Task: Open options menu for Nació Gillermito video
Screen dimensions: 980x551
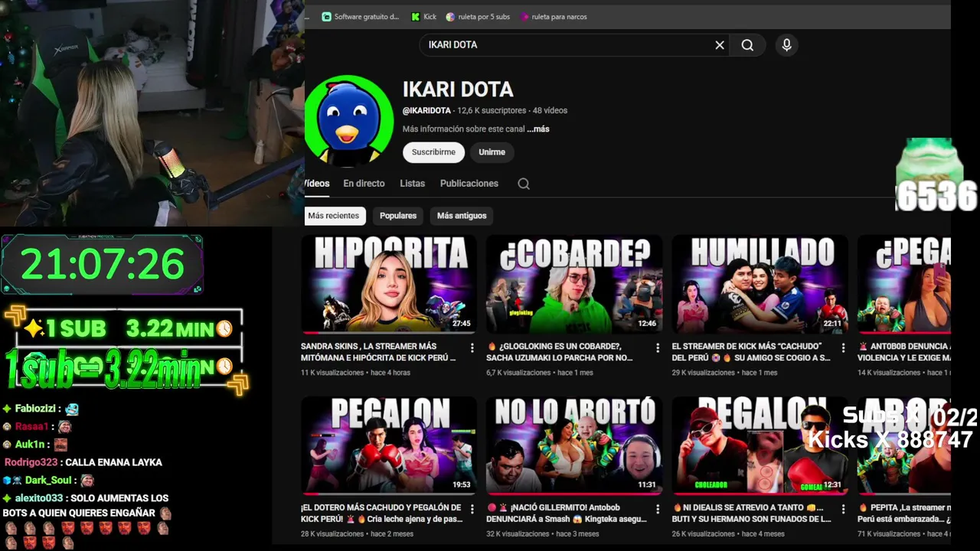Action: pyautogui.click(x=658, y=510)
